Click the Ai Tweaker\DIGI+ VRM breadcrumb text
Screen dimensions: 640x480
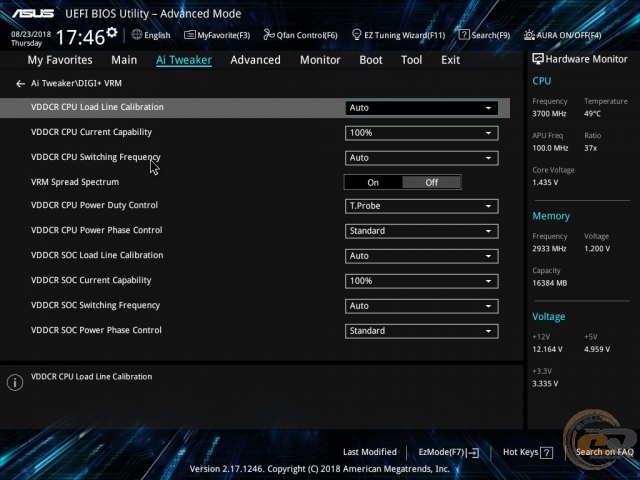[x=76, y=84]
